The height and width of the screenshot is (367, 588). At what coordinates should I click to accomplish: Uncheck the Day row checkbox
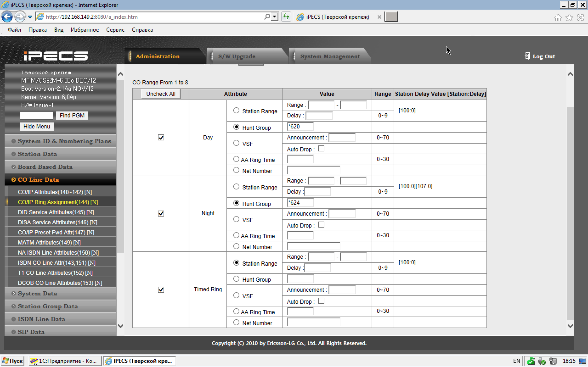[161, 138]
